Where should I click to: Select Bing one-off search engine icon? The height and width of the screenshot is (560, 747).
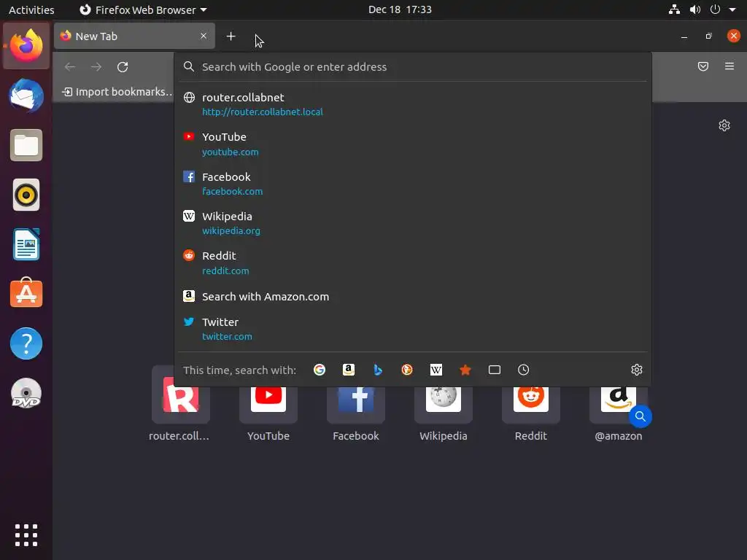pyautogui.click(x=378, y=370)
